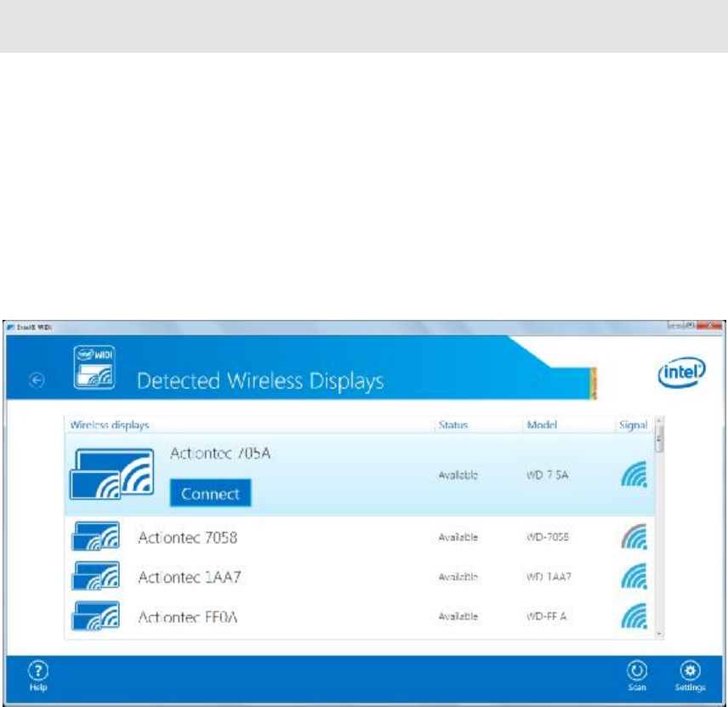
Task: Click the Actiontec 1AA7 display icon
Action: [x=95, y=576]
